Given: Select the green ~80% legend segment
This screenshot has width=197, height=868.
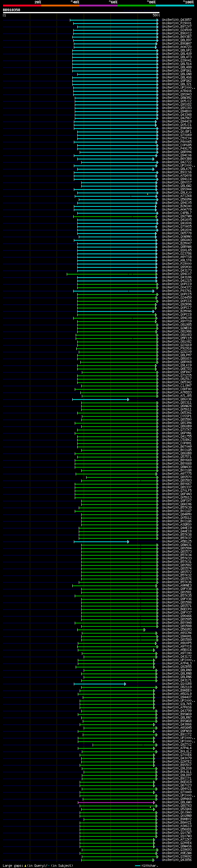Looking at the screenshot, I should coord(137,6).
